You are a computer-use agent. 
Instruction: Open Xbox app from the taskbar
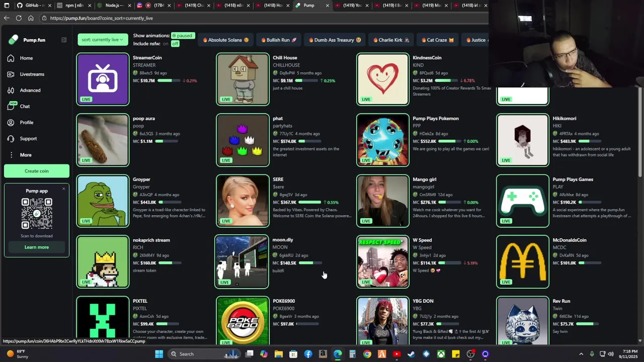click(x=441, y=354)
